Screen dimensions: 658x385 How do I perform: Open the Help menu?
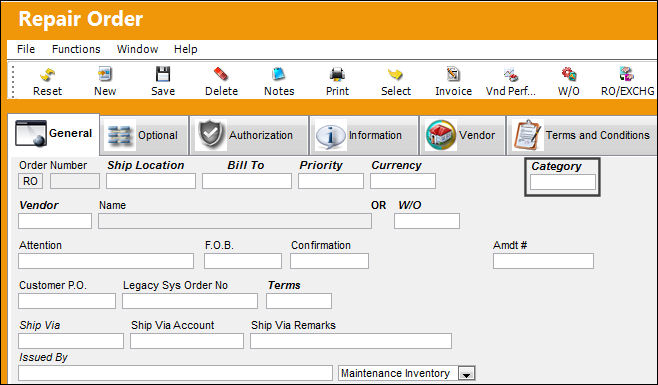click(185, 49)
